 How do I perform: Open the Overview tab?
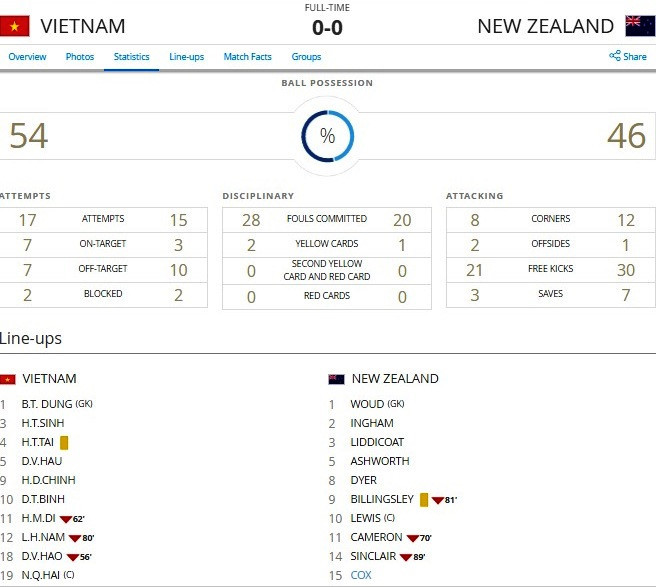[x=27, y=57]
